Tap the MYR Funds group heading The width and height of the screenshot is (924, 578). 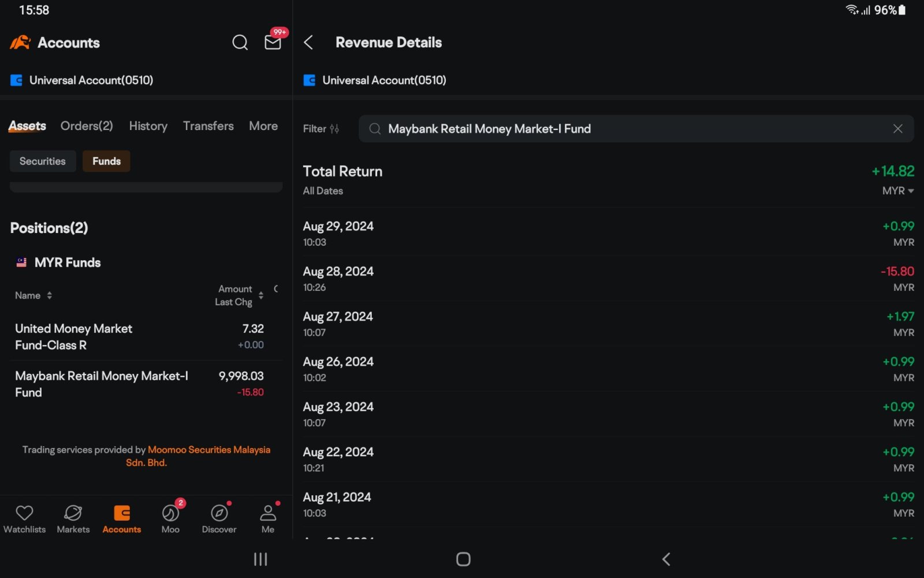pos(68,262)
